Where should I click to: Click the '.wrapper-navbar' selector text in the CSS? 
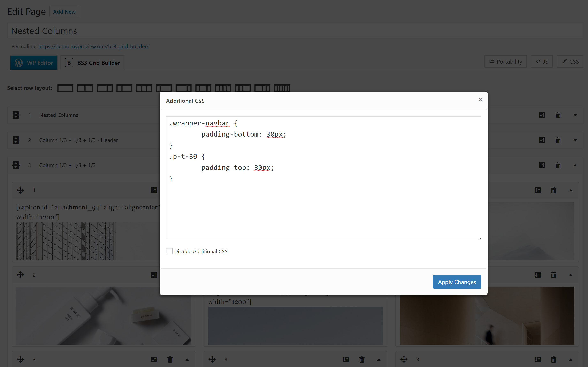click(x=199, y=123)
